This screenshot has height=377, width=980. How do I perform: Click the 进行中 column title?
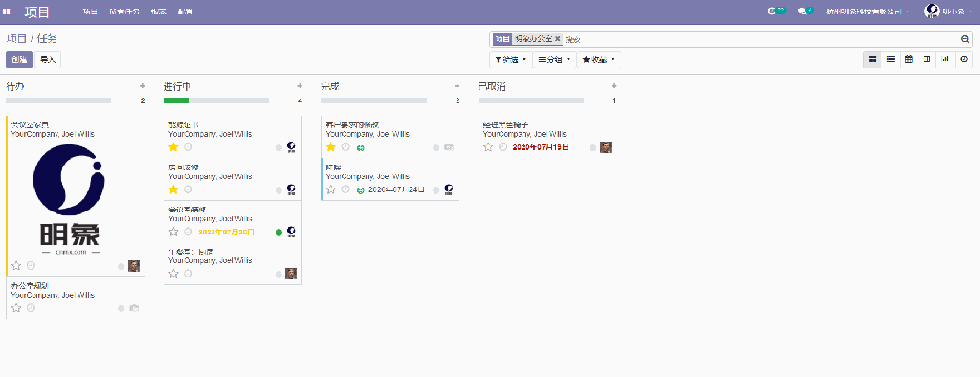177,86
